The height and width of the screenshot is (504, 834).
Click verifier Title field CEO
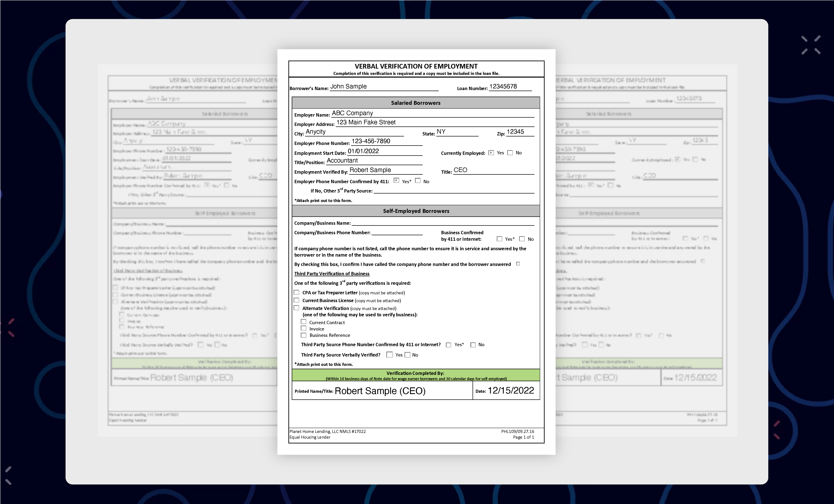(x=494, y=170)
